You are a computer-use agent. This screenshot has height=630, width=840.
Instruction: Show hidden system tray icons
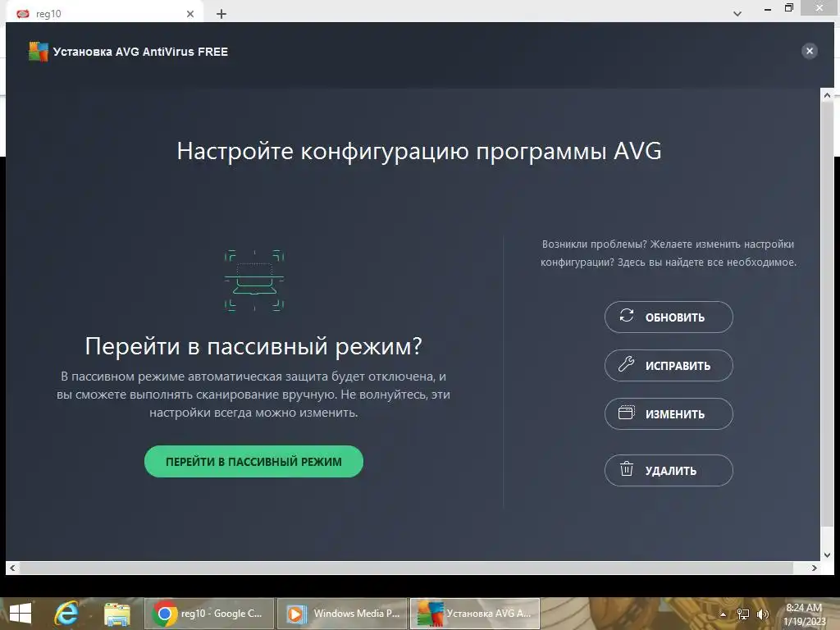pyautogui.click(x=723, y=614)
